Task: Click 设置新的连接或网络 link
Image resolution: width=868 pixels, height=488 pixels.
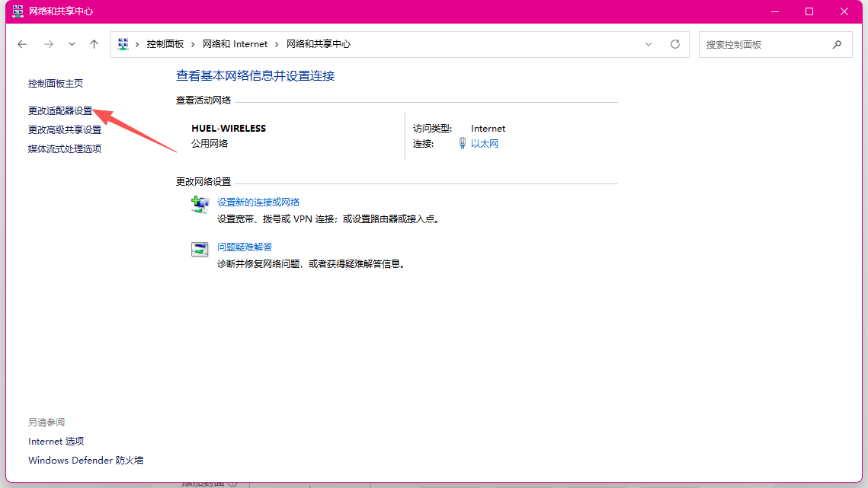Action: click(258, 203)
